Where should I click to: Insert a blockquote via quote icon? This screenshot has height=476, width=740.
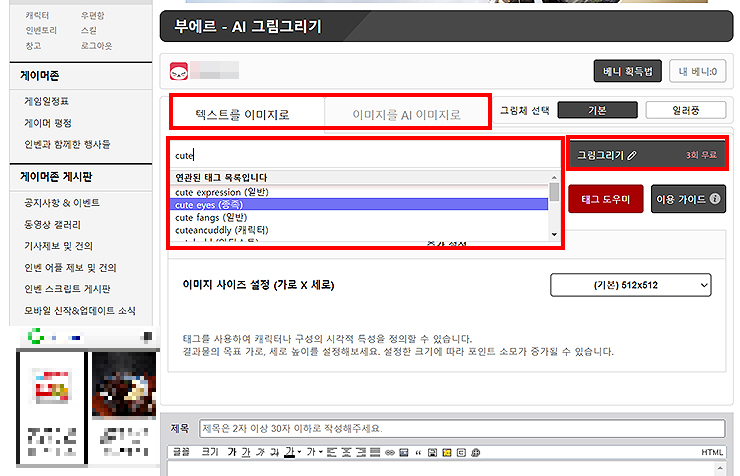point(418,453)
